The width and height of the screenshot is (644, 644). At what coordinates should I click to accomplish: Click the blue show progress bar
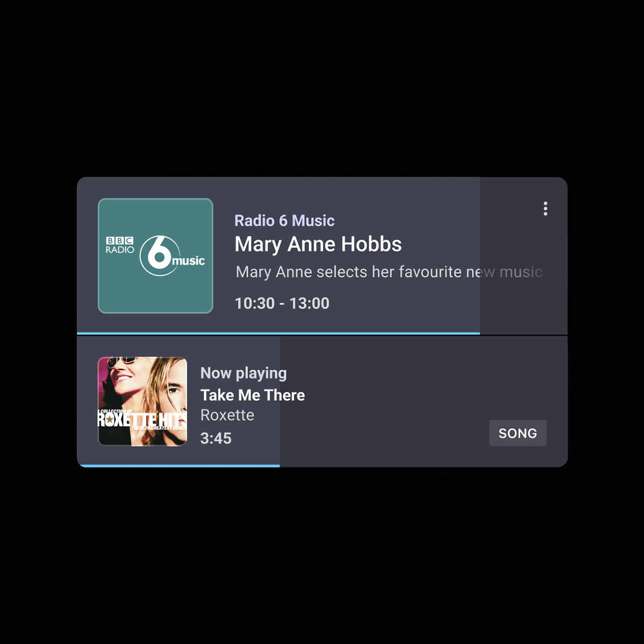click(x=279, y=333)
